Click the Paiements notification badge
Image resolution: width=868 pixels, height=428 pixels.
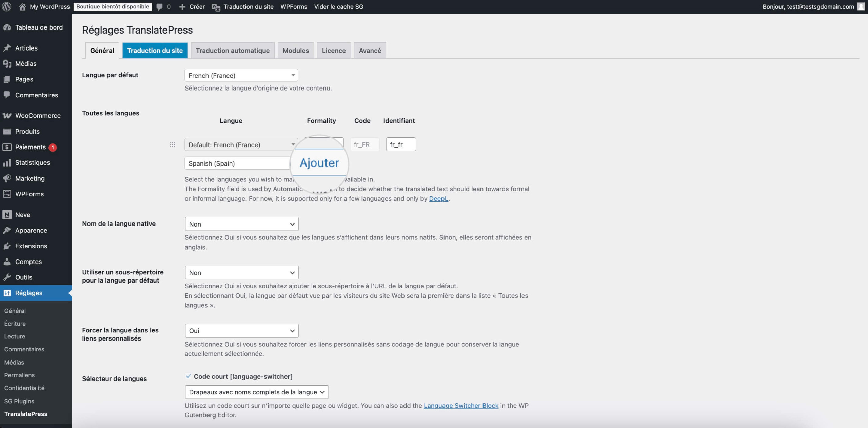pyautogui.click(x=53, y=147)
